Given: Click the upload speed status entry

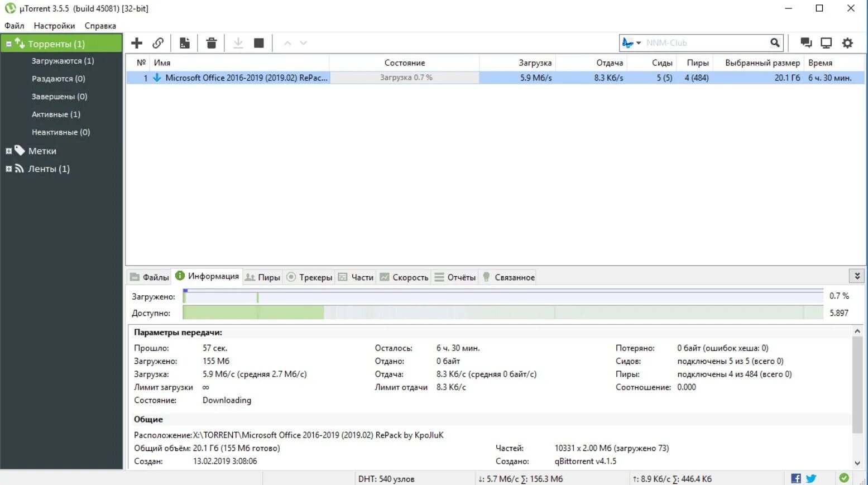Looking at the screenshot, I should 672,479.
